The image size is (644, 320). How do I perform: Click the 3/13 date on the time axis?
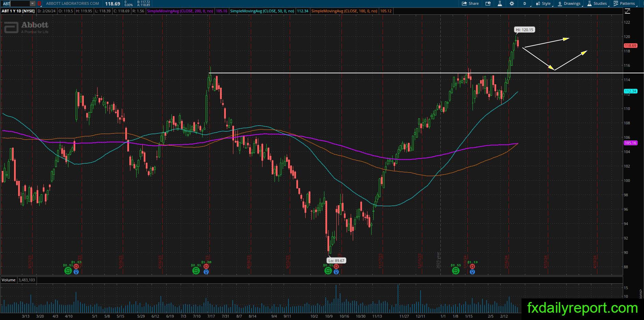[x=25, y=316]
